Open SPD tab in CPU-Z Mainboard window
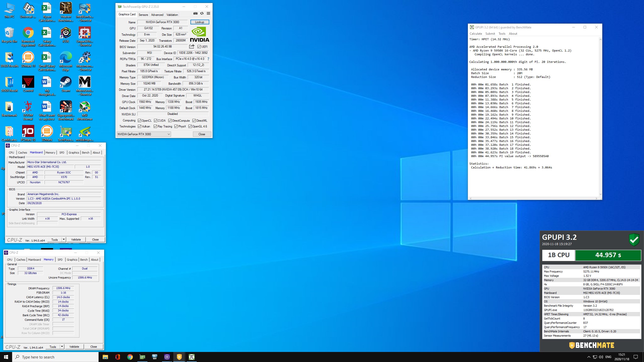644x362 pixels. (62, 153)
